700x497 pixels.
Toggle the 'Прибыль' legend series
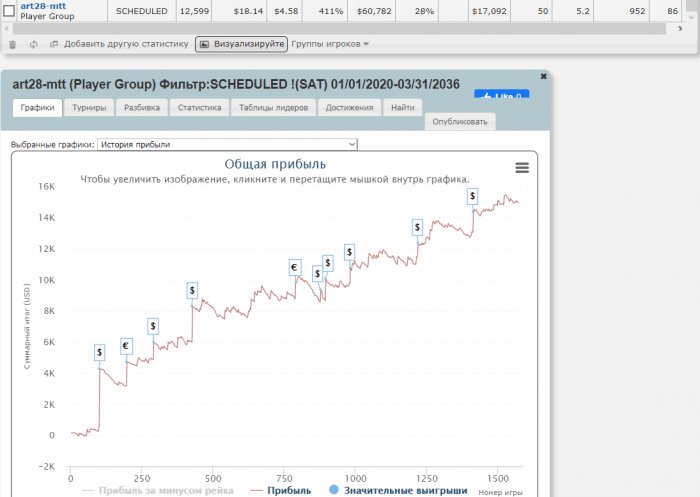tap(281, 490)
